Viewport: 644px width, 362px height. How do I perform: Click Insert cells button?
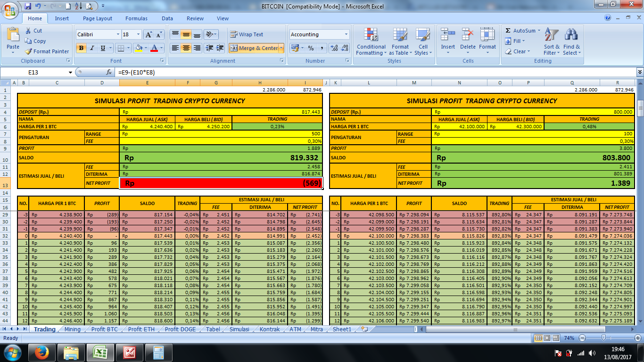coord(448,41)
